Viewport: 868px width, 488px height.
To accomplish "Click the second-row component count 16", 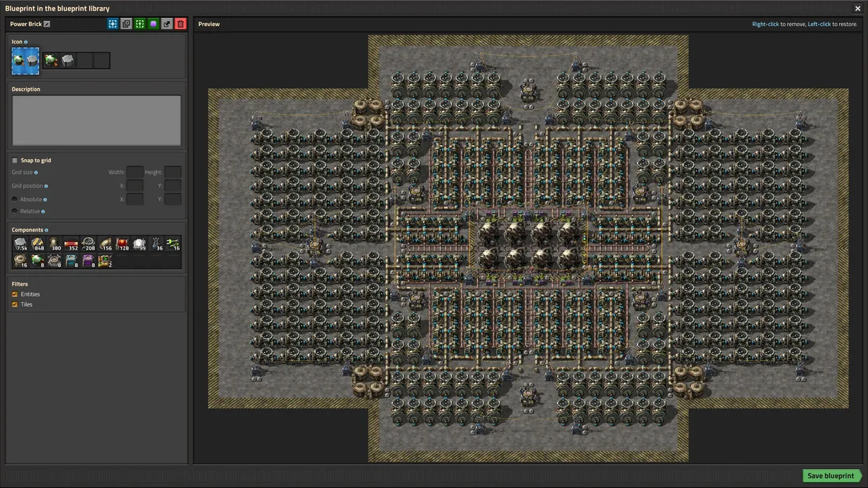I will point(20,260).
